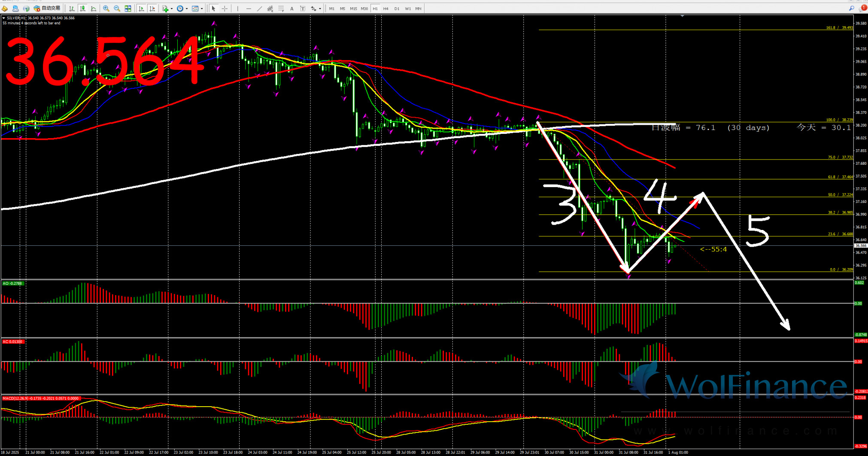The width and height of the screenshot is (868, 456).
Task: Click the AC indicator label
Action: [13, 342]
